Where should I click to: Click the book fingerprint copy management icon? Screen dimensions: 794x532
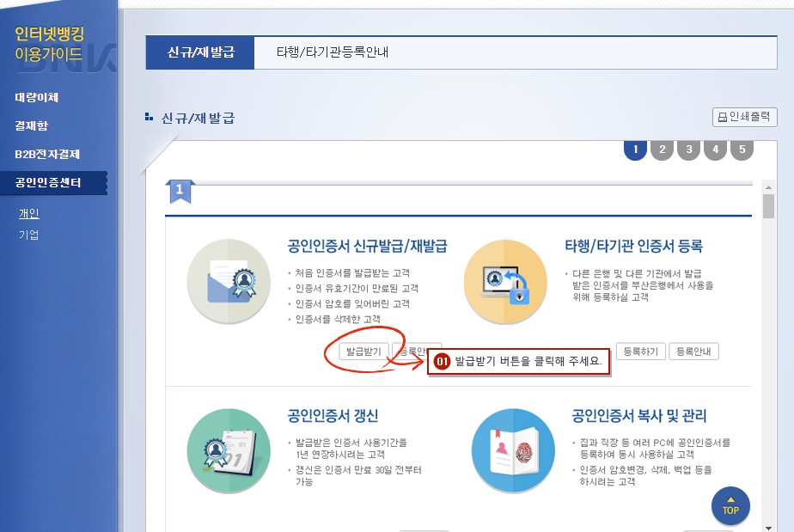[514, 450]
